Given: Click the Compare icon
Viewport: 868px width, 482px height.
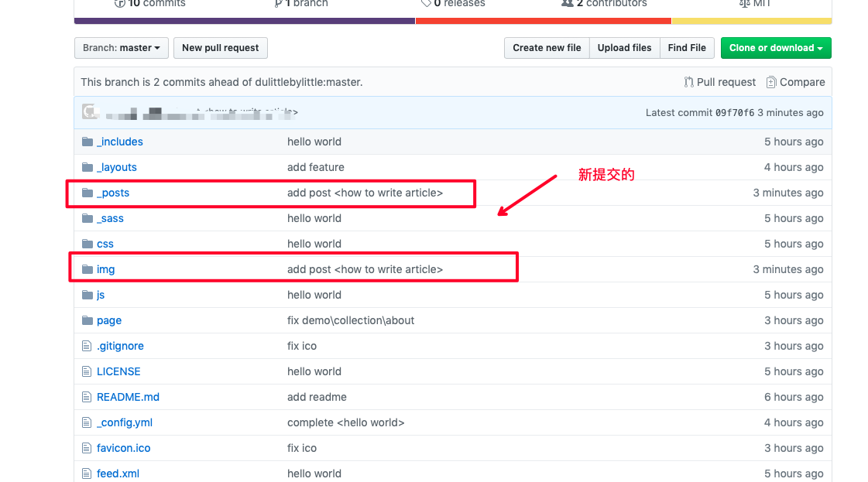Looking at the screenshot, I should point(770,82).
